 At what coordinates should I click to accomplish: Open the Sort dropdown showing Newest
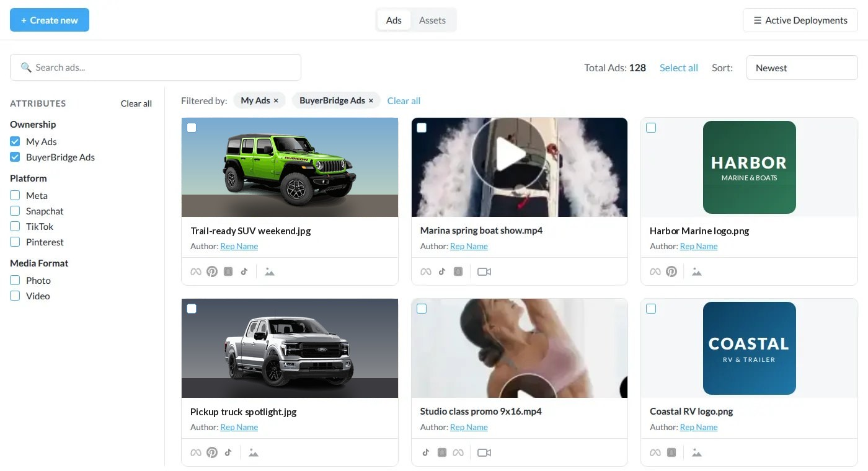tap(802, 68)
